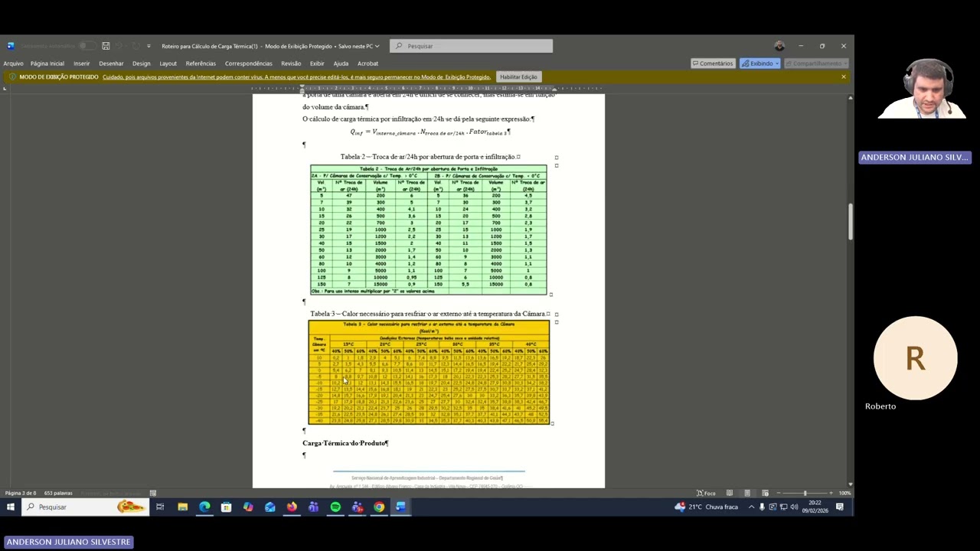Open File Explorer from the taskbar
Image resolution: width=980 pixels, height=551 pixels.
(182, 507)
